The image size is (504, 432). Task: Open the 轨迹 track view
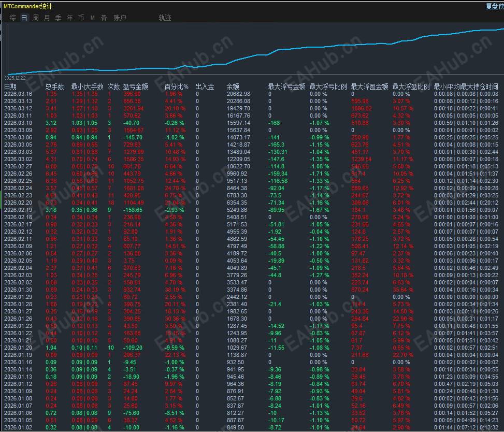pyautogui.click(x=165, y=18)
